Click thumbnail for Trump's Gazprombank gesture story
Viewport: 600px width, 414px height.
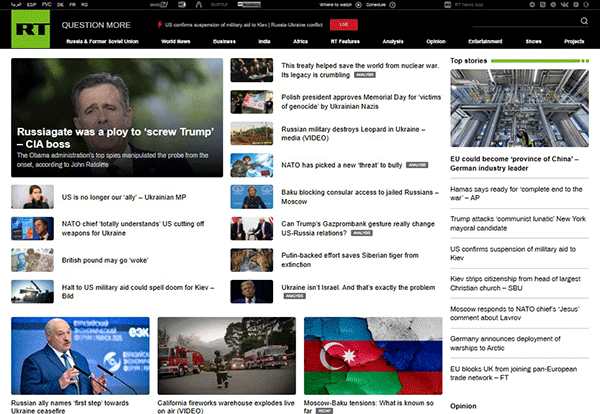(252, 228)
